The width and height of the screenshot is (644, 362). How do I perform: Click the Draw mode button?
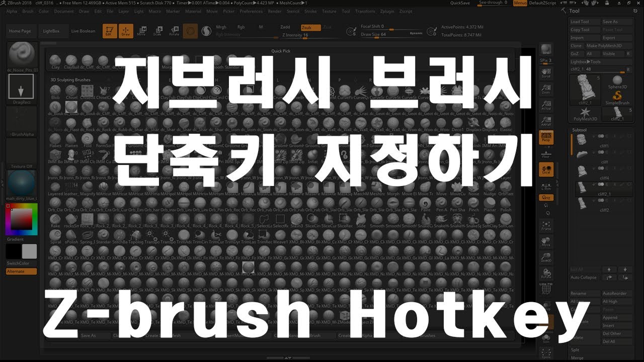click(126, 31)
